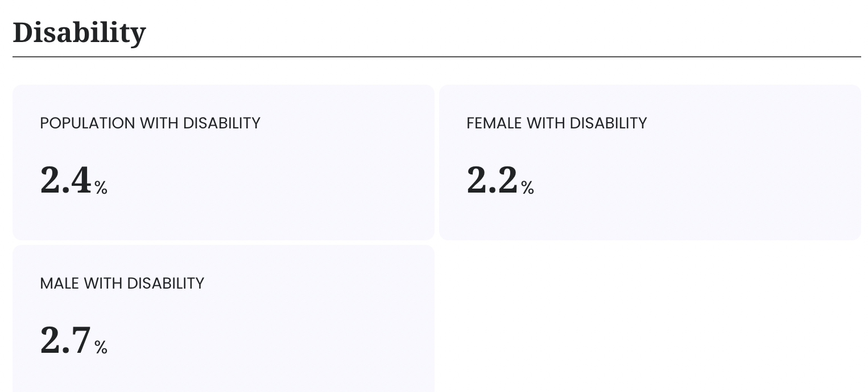Screen dimensions: 868x392
Task: Click the 2.4 population disability value
Action: click(65, 180)
